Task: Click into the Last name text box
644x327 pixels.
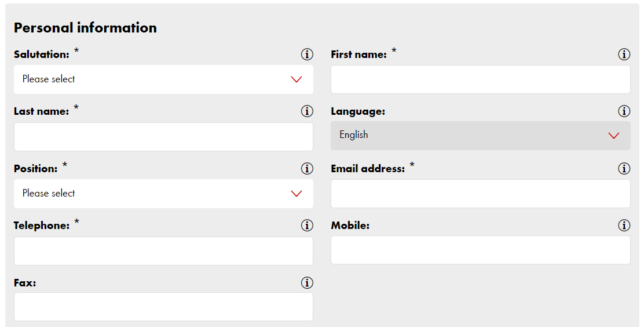Action: [x=163, y=137]
